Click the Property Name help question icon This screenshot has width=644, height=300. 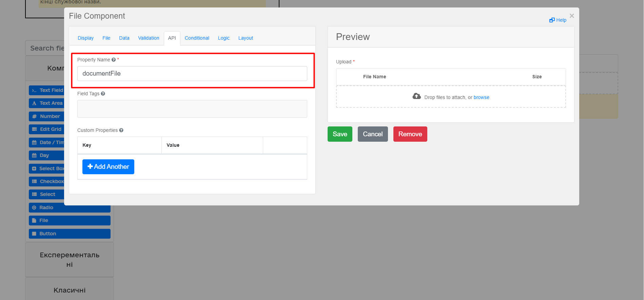(x=114, y=60)
